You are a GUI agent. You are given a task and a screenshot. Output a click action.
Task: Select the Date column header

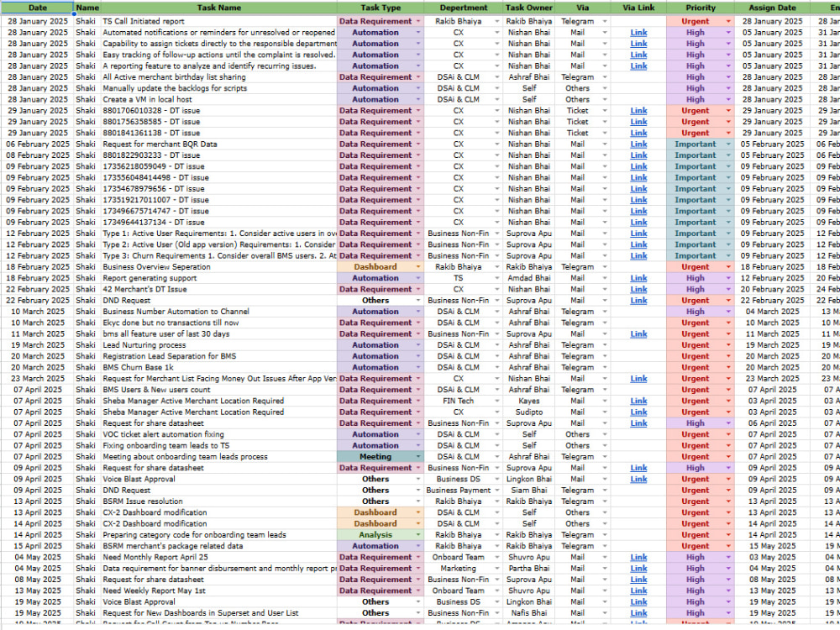click(37, 8)
